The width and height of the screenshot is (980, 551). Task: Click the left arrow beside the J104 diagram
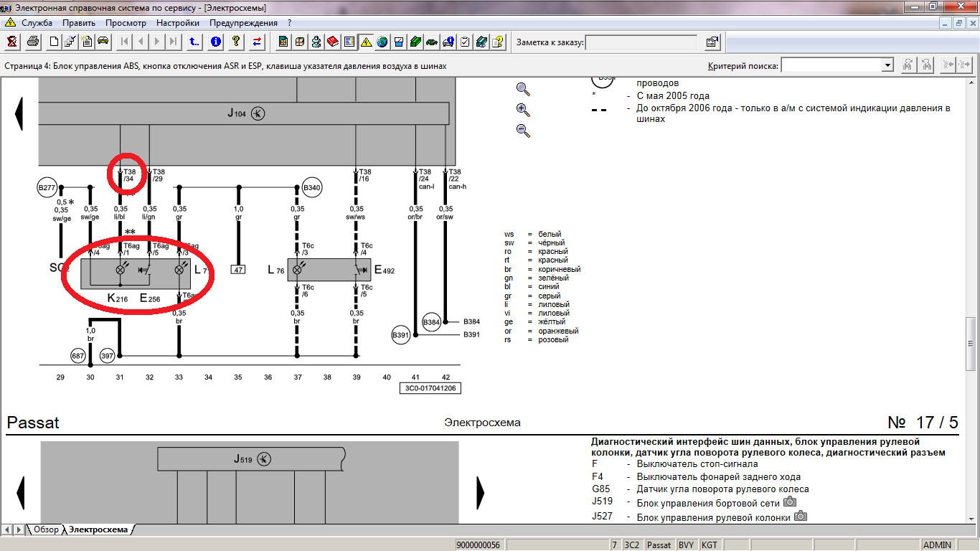[19, 114]
